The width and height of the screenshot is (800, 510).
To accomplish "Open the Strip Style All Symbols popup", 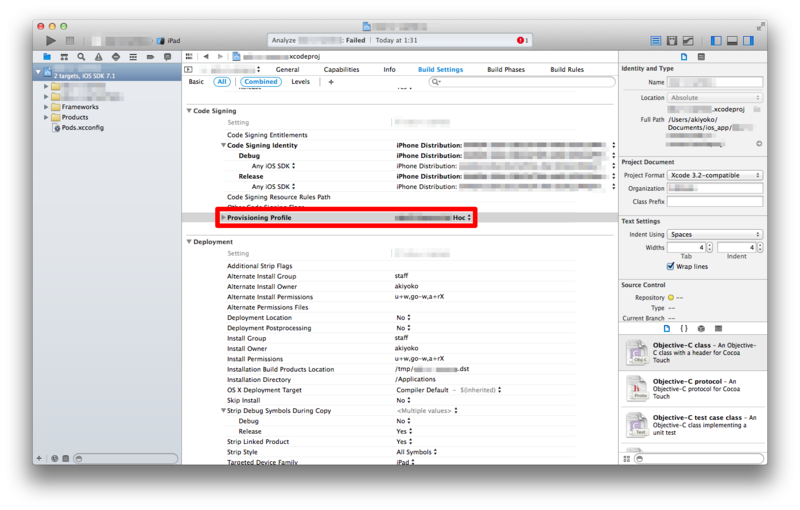I will (416, 452).
